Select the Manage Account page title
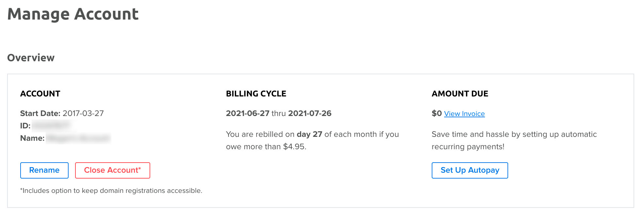The height and width of the screenshot is (217, 644). (73, 14)
